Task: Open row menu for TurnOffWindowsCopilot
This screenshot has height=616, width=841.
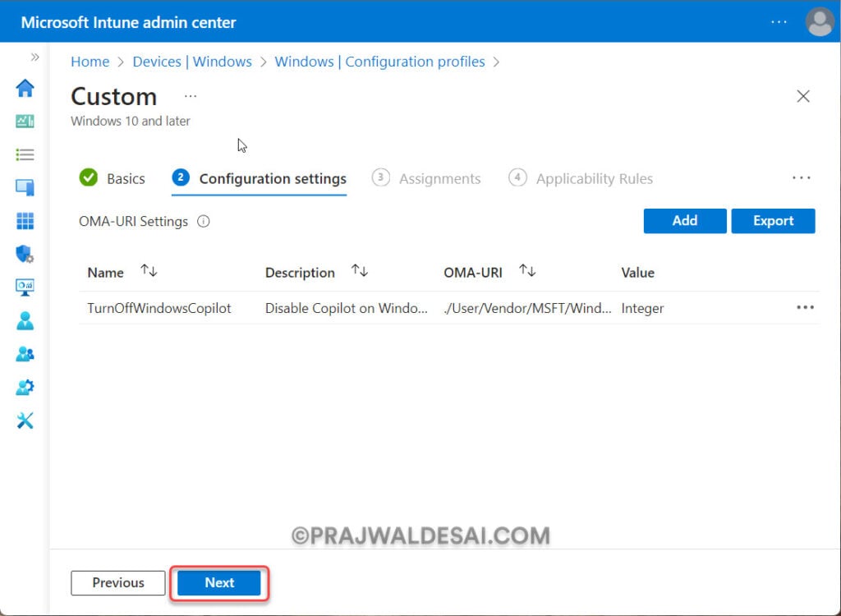Action: (805, 307)
